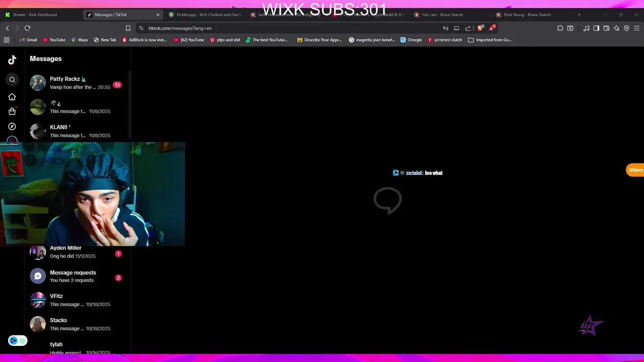
Task: Switch to the Kicklet.app tab
Action: (205, 15)
